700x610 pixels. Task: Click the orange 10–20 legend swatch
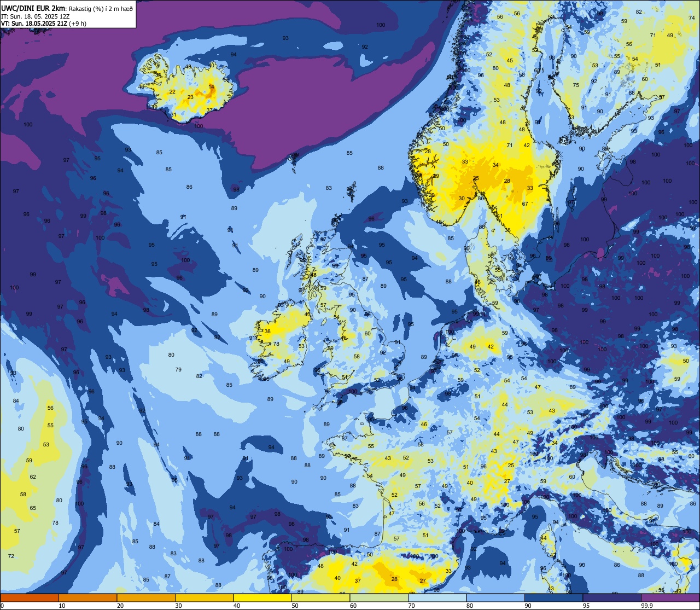[87, 598]
